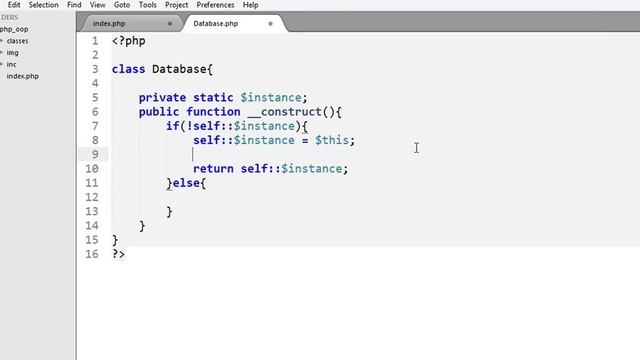Expand the inc folder arrow
This screenshot has width=640, height=360.
pos(2,64)
